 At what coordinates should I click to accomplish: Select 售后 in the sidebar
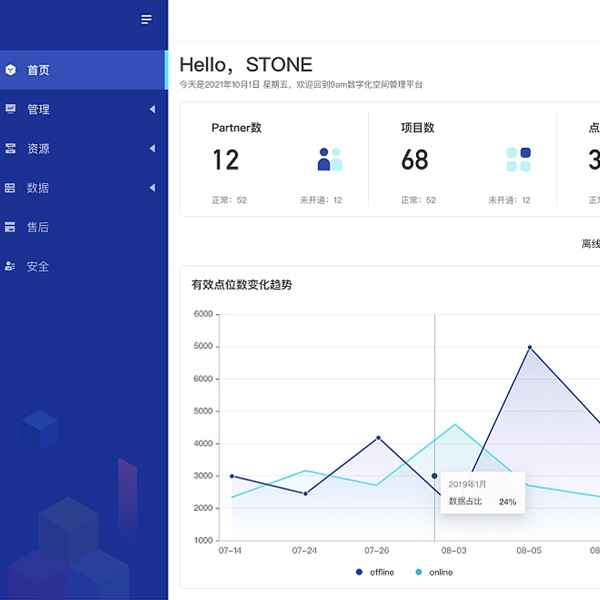point(38,227)
